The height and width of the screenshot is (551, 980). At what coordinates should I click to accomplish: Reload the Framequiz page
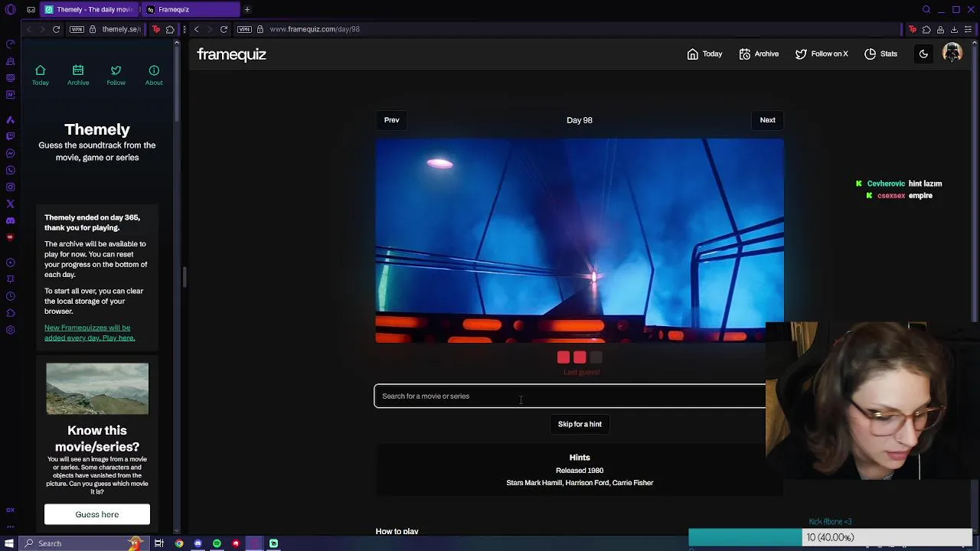click(224, 29)
